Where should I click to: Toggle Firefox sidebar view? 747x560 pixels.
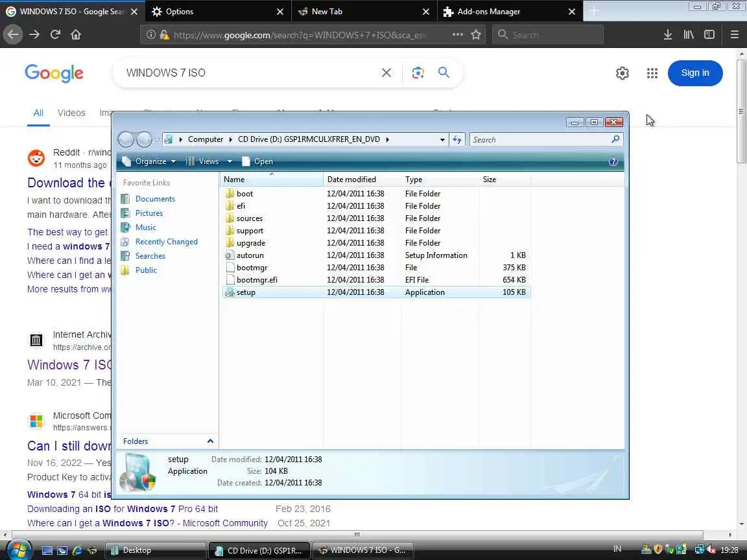tap(709, 34)
